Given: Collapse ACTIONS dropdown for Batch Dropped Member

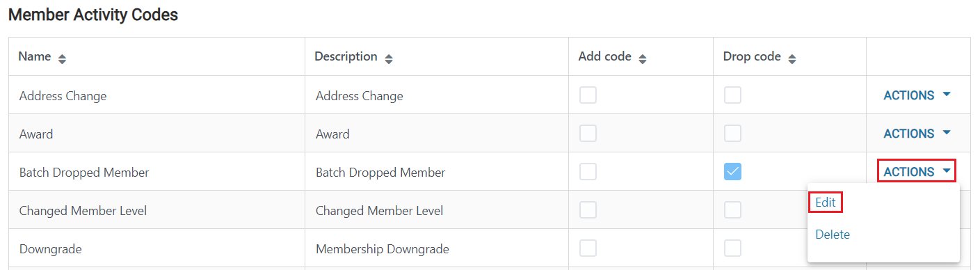Looking at the screenshot, I should [917, 171].
